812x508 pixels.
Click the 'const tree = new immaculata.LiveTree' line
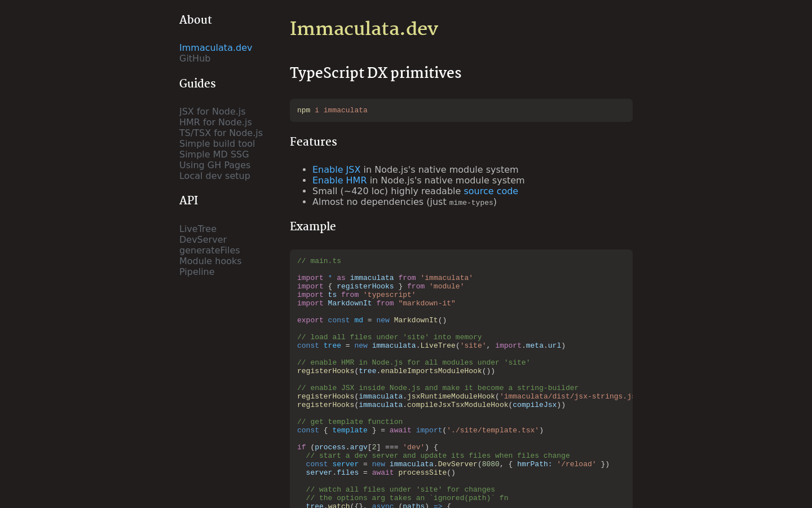pos(431,345)
